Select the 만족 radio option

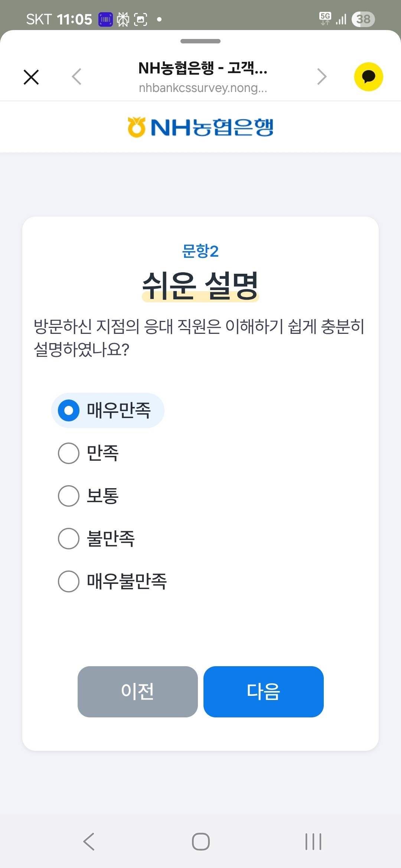coord(69,453)
